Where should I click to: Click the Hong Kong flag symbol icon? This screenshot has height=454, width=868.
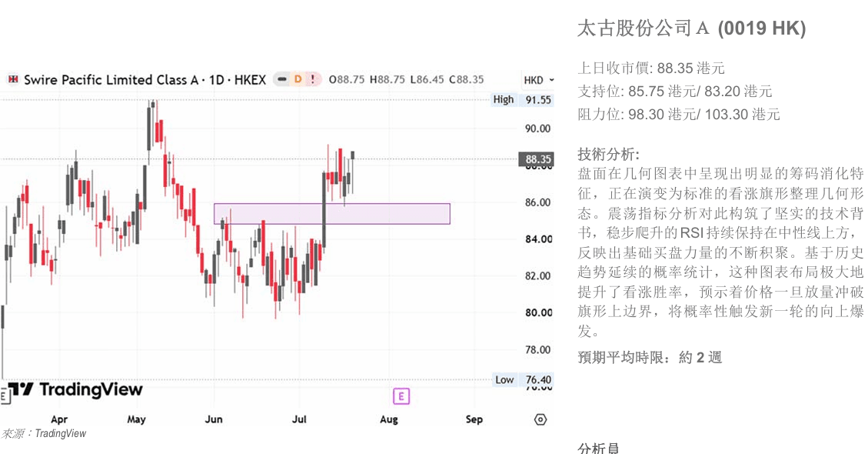pyautogui.click(x=13, y=80)
